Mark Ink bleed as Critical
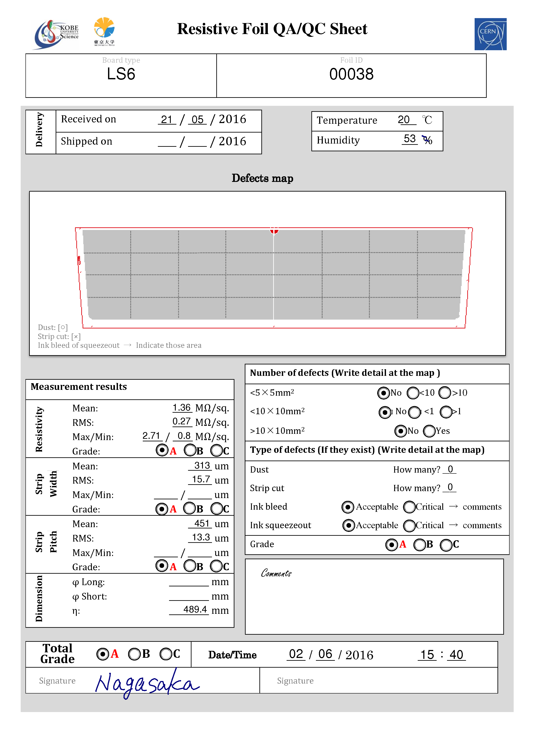 (x=409, y=507)
